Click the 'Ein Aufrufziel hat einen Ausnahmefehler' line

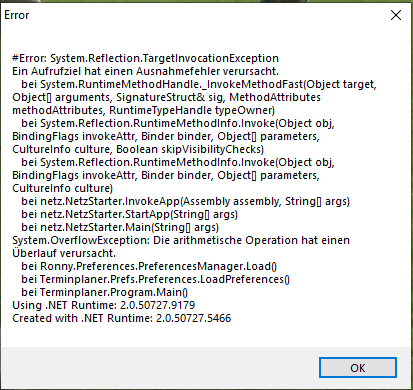pos(145,71)
